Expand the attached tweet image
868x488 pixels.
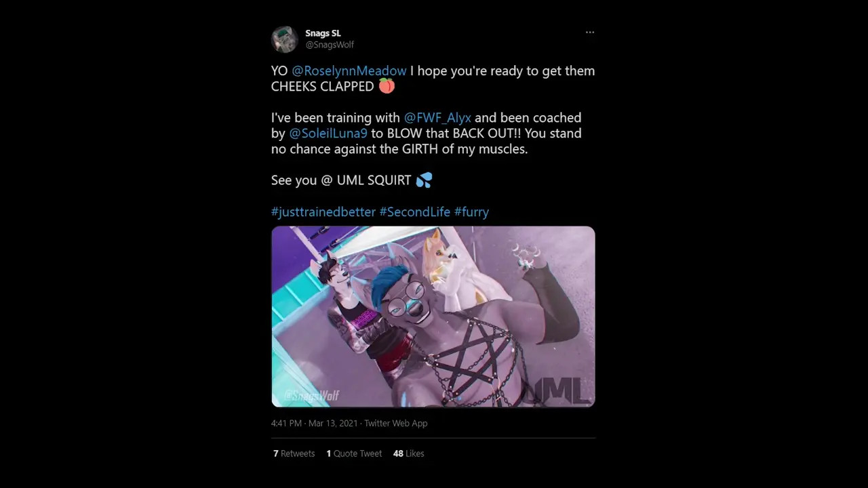tap(433, 316)
